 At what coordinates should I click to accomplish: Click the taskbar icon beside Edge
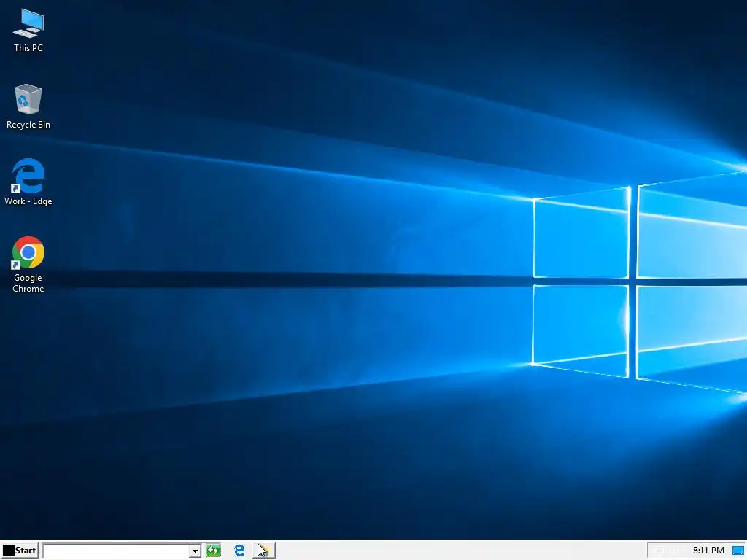[263, 551]
